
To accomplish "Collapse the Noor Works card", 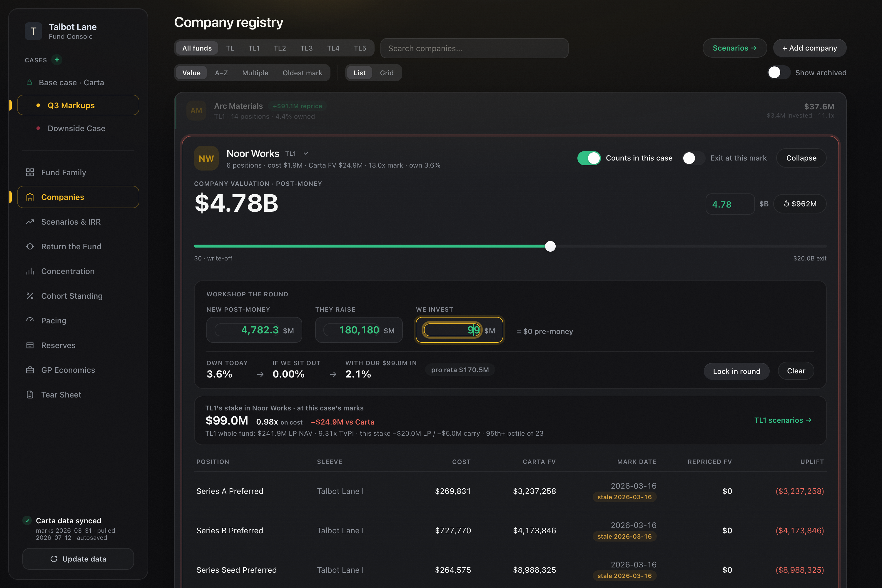I will pyautogui.click(x=801, y=158).
